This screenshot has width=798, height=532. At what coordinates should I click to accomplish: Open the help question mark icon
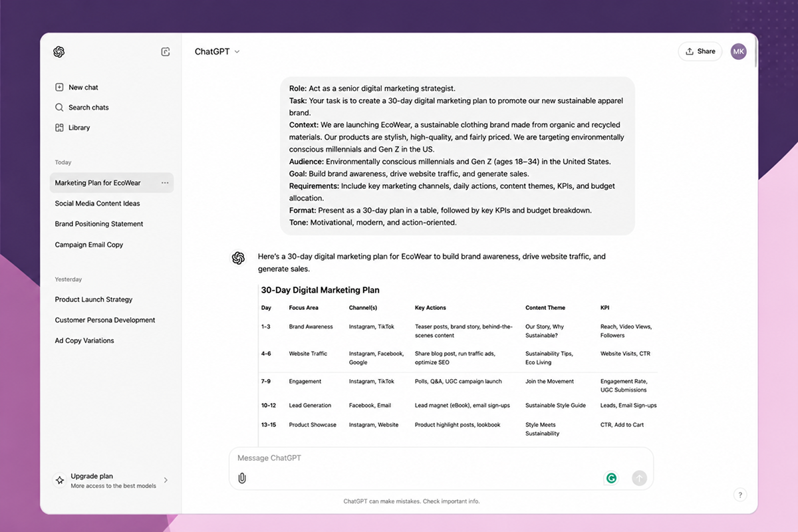740,495
